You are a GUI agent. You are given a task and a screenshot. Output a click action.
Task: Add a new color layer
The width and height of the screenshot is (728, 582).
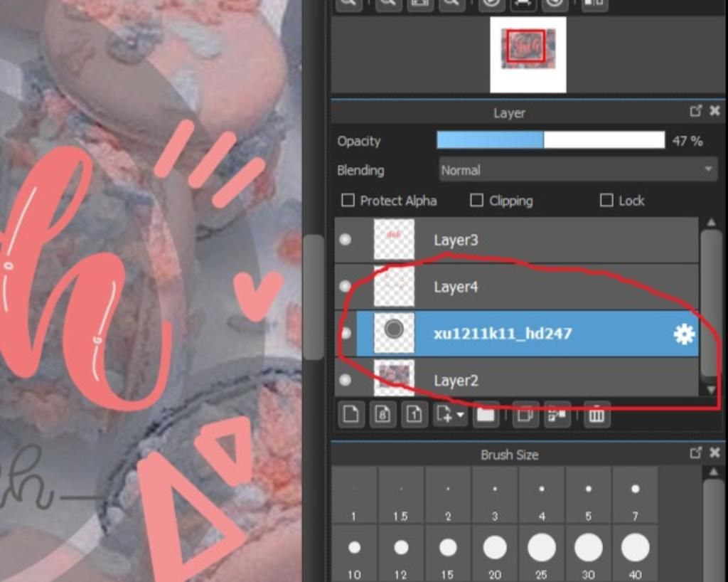point(350,413)
